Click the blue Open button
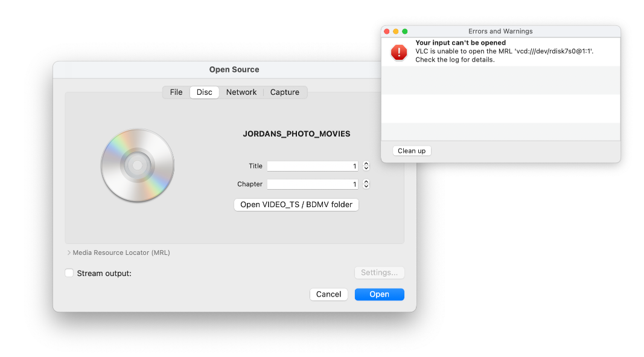The height and width of the screenshot is (357, 644). point(379,294)
